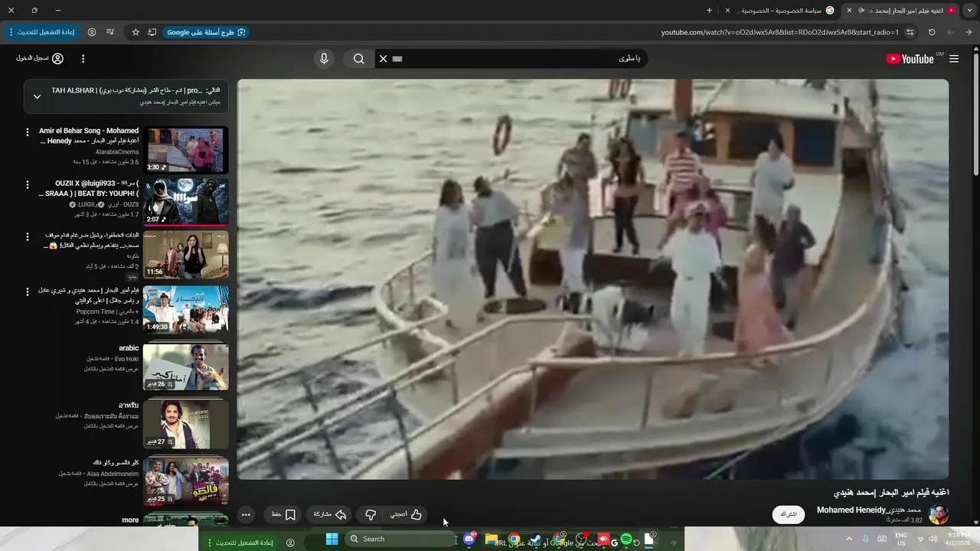Go to the YouTube home logo
The width and height of the screenshot is (980, 551).
coord(910,59)
